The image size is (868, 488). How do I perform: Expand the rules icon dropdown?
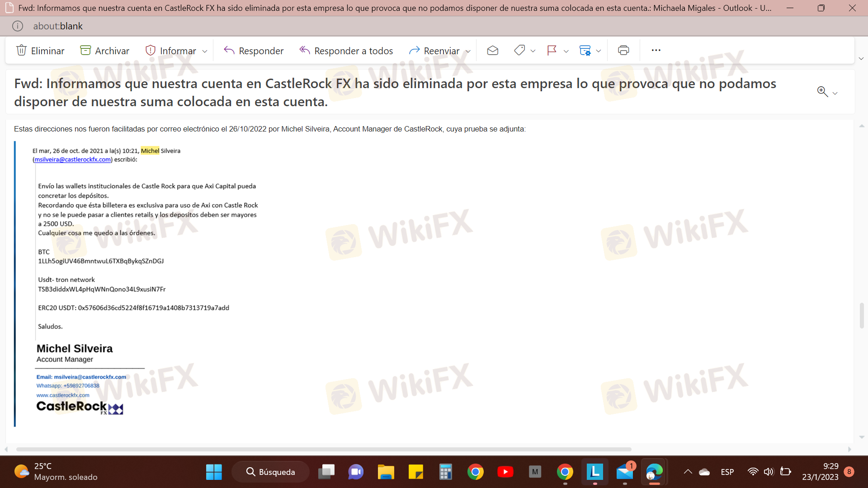click(599, 51)
